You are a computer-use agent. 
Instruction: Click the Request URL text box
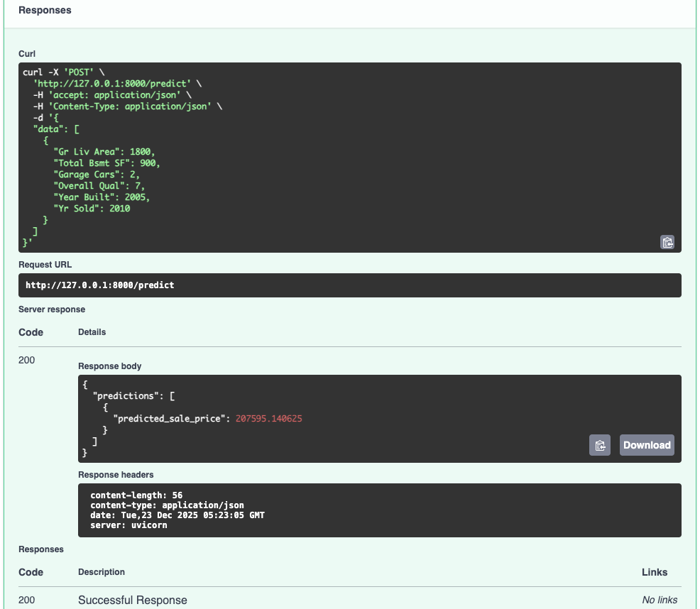351,285
